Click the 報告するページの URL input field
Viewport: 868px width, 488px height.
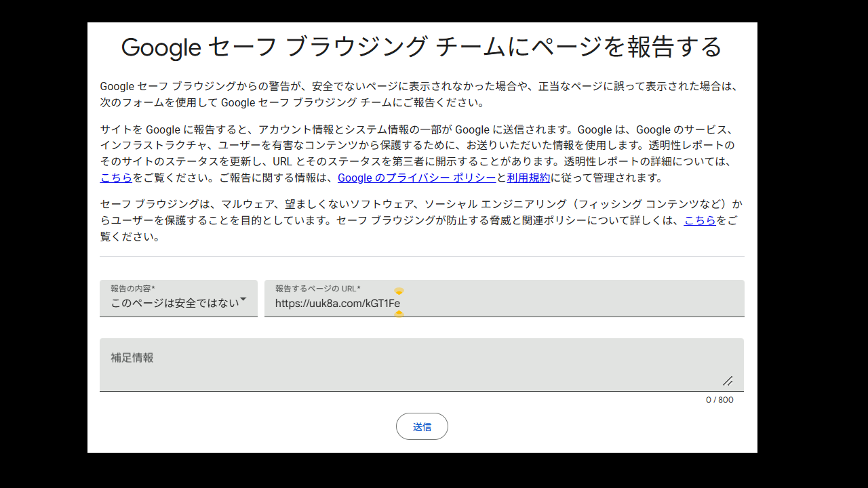(x=504, y=298)
